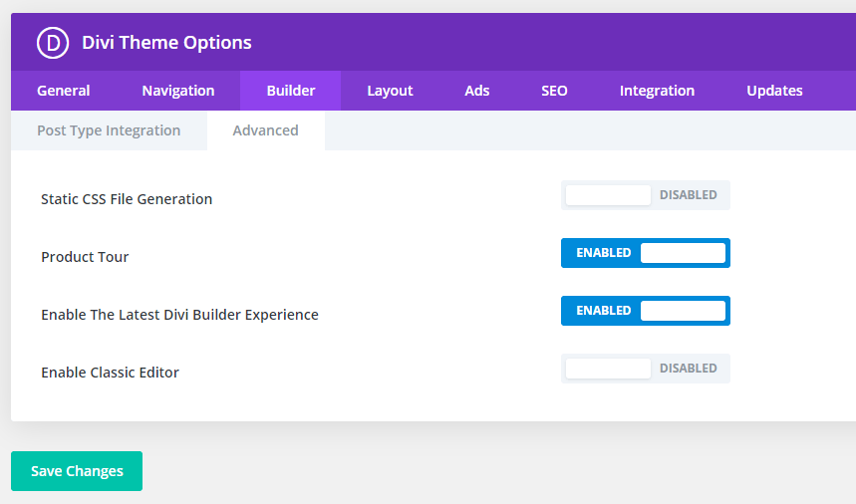
Task: Click the Divi circular D logo
Action: click(x=53, y=43)
